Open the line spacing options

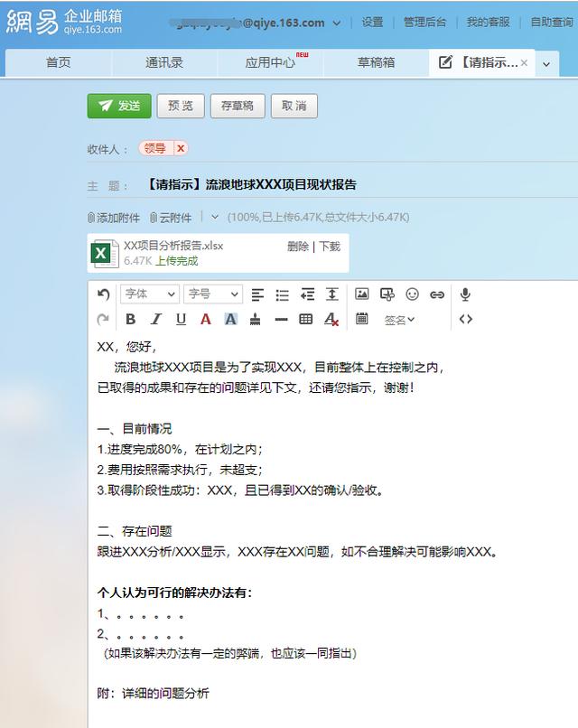[x=332, y=294]
